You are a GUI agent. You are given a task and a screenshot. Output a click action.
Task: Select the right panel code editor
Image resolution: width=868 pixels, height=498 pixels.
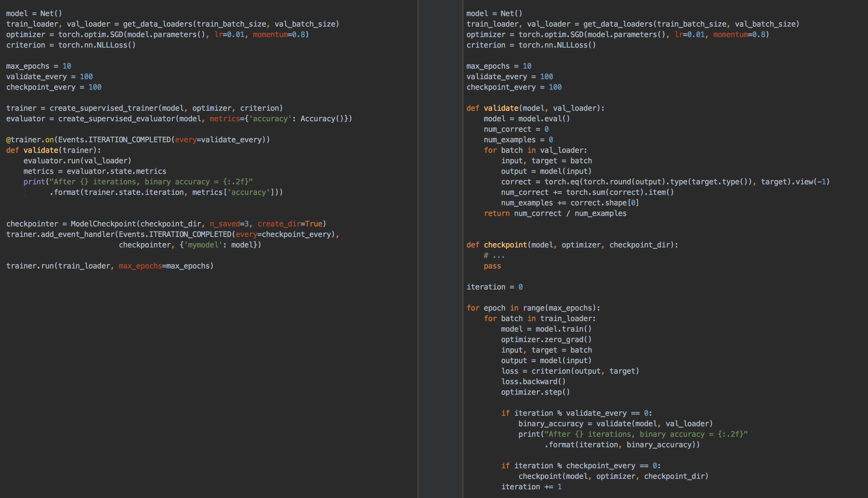pyautogui.click(x=651, y=249)
